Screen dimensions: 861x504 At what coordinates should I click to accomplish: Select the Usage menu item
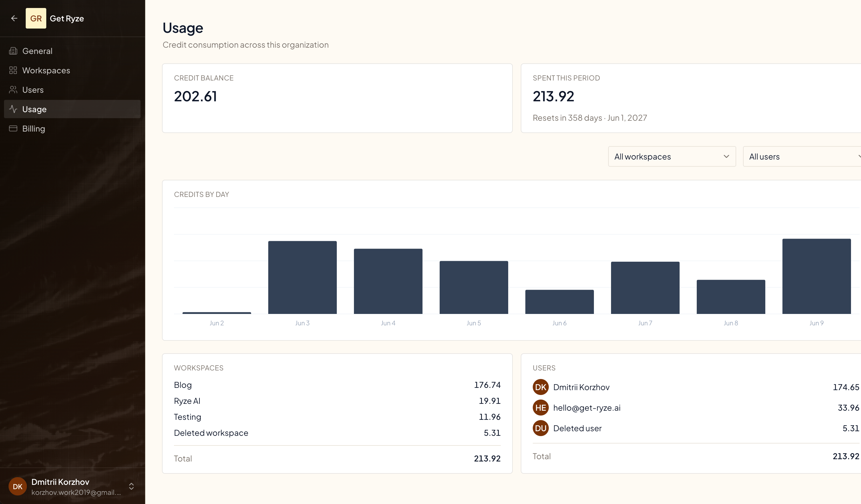pos(72,109)
